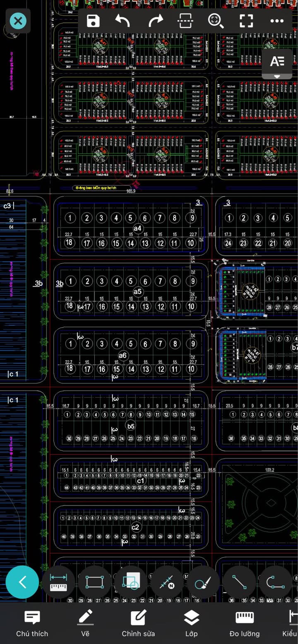
Task: Open the three-dot more options menu
Action: pyautogui.click(x=277, y=21)
